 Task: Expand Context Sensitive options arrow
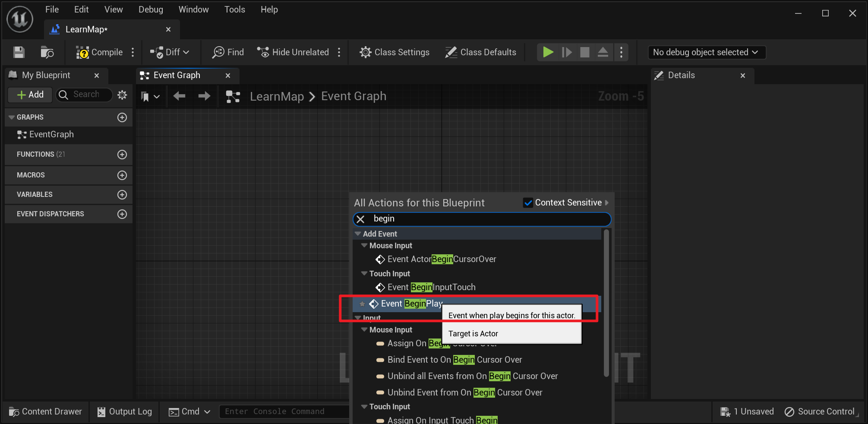606,203
